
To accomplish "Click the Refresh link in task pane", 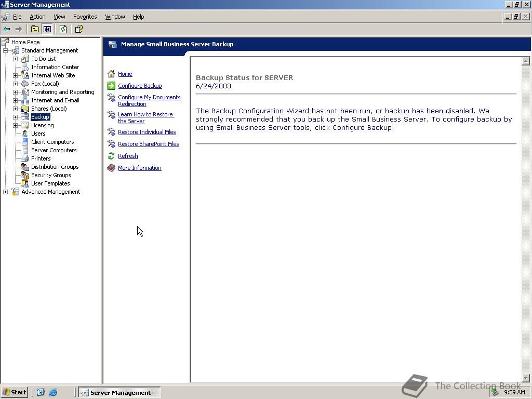I will coord(128,156).
